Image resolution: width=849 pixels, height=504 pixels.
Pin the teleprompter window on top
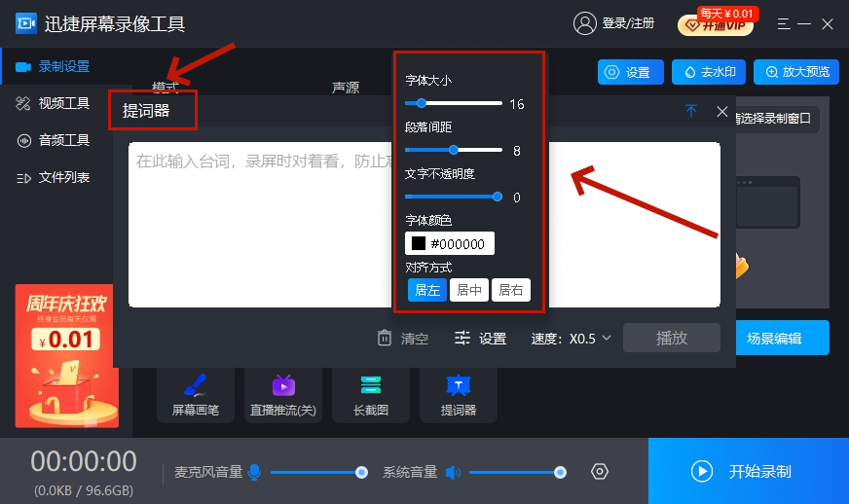[x=691, y=111]
